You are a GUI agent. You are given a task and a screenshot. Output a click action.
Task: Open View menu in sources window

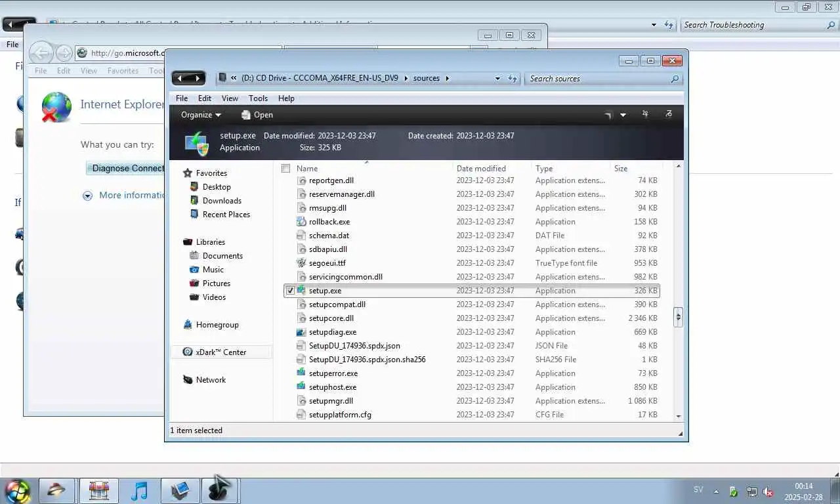click(230, 98)
